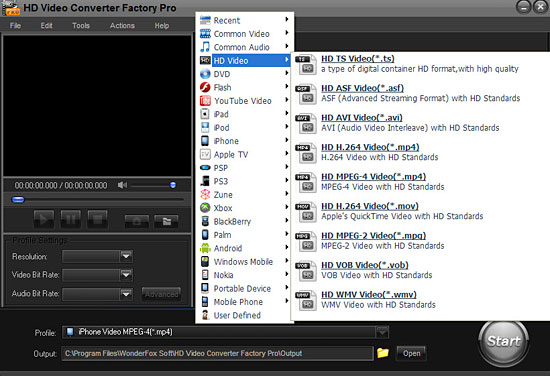
Task: Choose HD MPEG-4 Video(*.mp4) format
Action: point(374,176)
